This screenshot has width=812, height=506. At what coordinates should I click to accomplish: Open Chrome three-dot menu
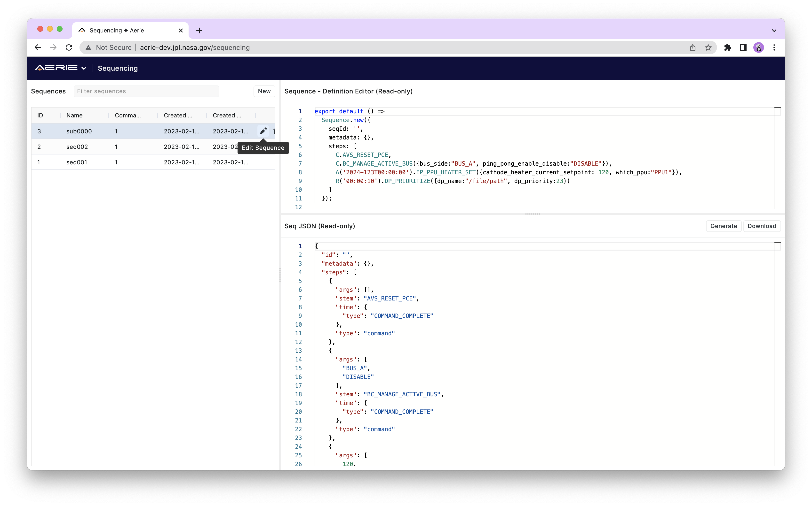click(x=774, y=47)
